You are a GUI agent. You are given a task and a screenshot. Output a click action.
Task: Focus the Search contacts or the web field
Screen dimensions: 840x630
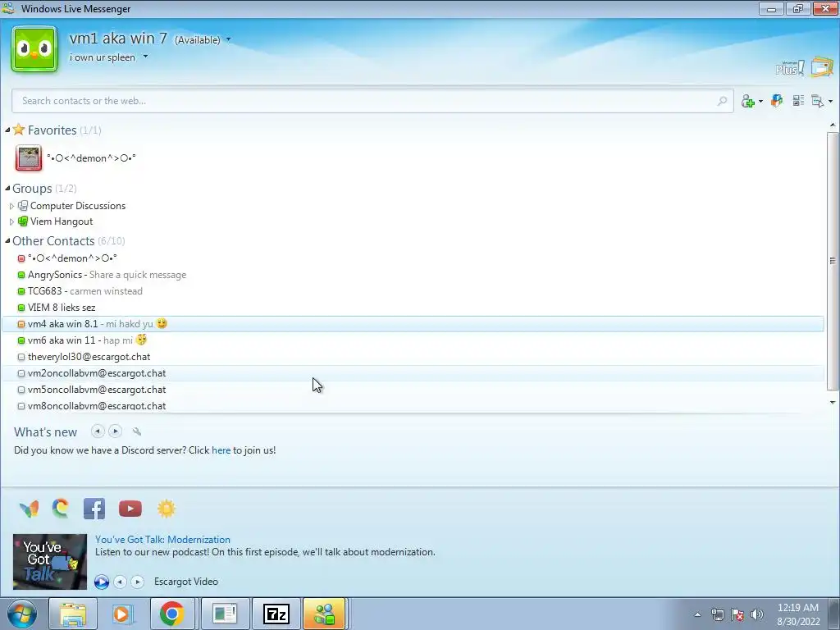click(373, 101)
